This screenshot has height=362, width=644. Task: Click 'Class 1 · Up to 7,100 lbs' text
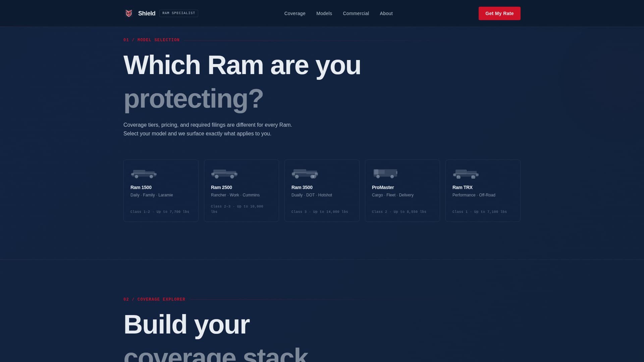point(480,212)
